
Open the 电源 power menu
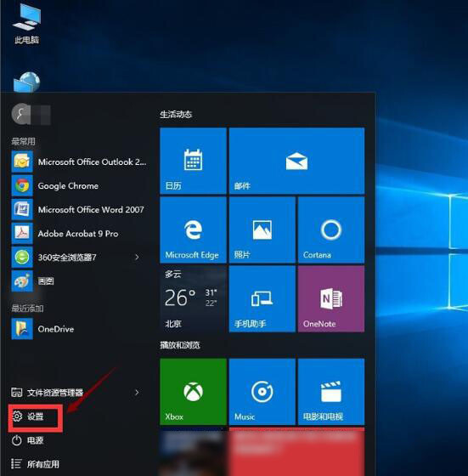[27, 440]
